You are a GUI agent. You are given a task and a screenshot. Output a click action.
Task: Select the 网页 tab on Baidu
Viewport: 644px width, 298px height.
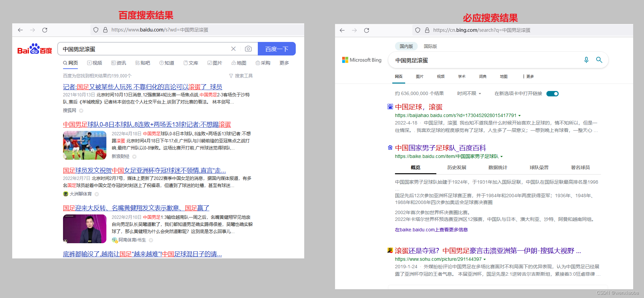pyautogui.click(x=70, y=63)
